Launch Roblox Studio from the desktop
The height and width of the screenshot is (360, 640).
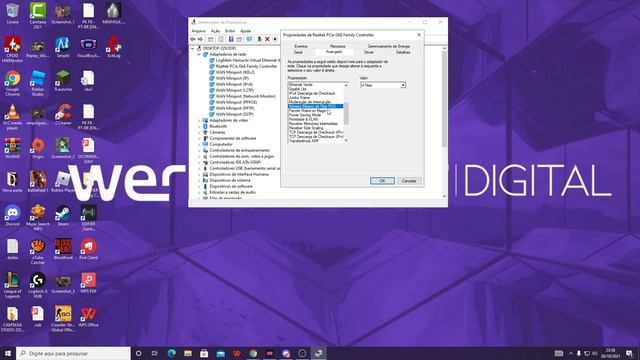[38, 82]
